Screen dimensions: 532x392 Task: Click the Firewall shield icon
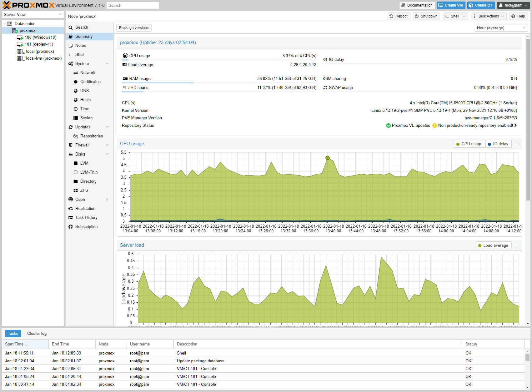[71, 145]
